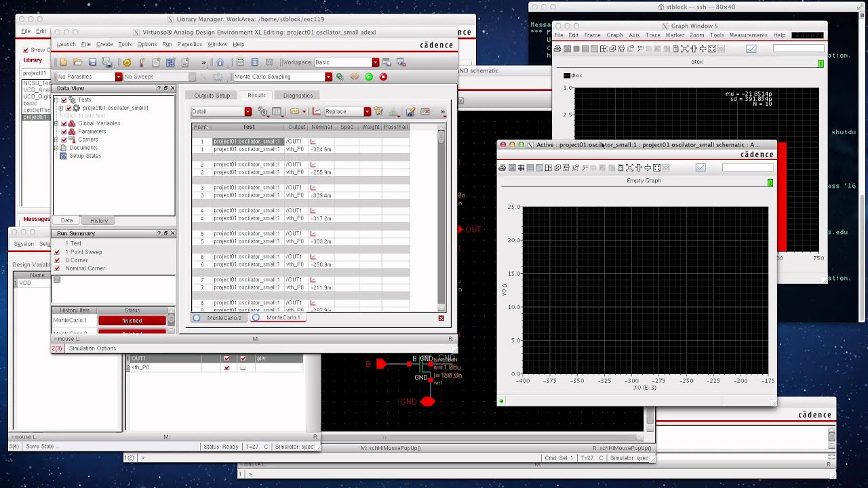Click the gear settings icon in ADE XL toolbar
Screen dimensions: 868x488
(x=127, y=62)
